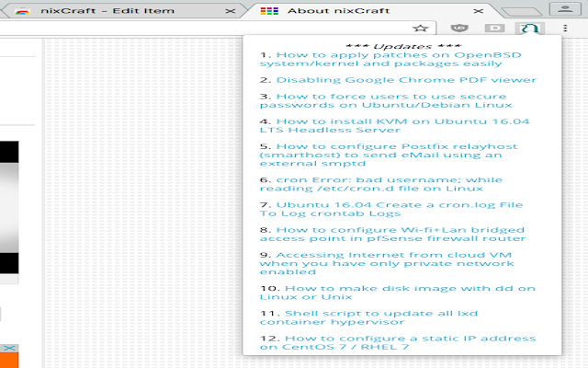
Task: Open the Chrome user profile button
Action: [565, 8]
